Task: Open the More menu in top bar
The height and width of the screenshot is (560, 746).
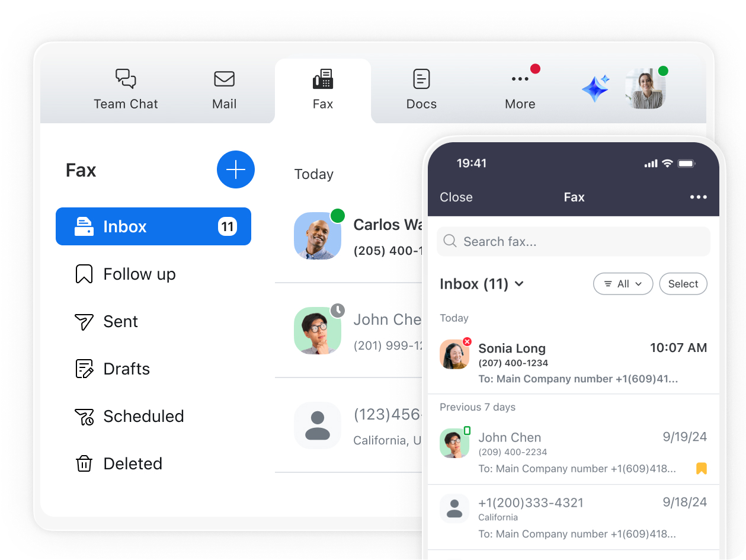Action: [x=520, y=89]
